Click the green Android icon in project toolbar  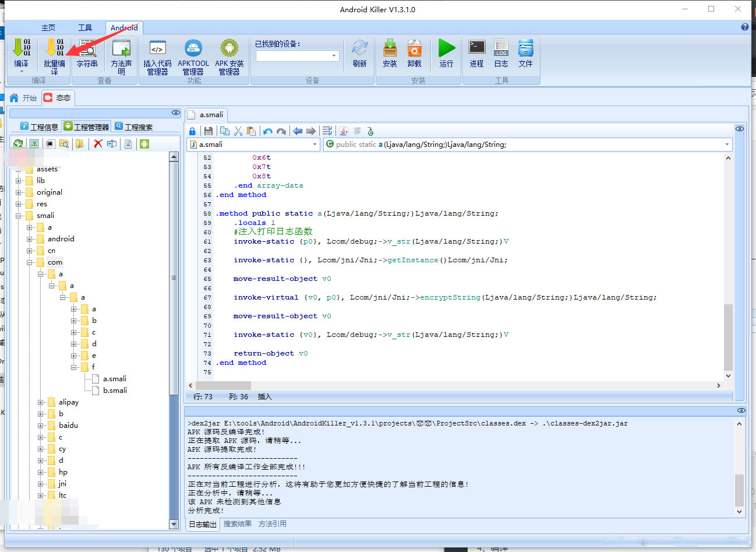(x=144, y=143)
